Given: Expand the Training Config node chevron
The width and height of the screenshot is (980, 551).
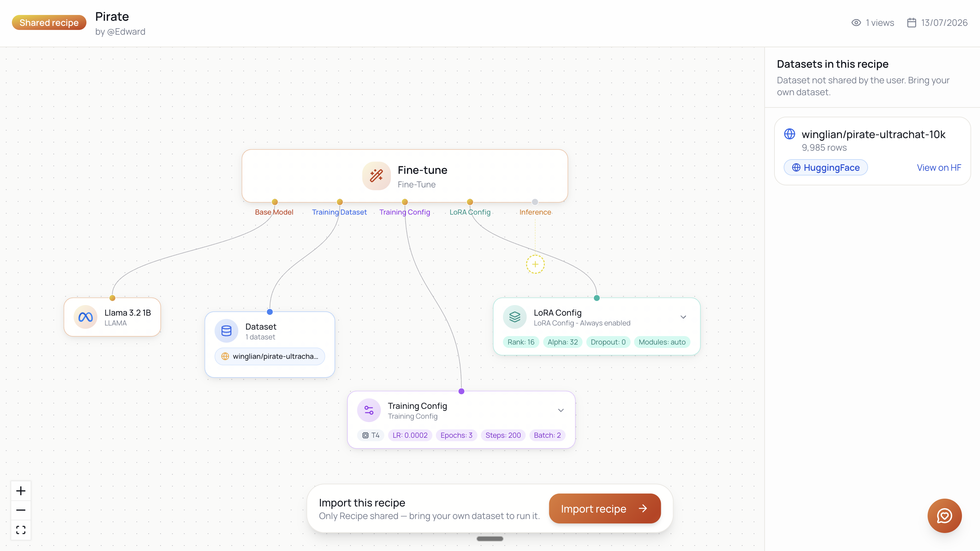Looking at the screenshot, I should coord(561,410).
